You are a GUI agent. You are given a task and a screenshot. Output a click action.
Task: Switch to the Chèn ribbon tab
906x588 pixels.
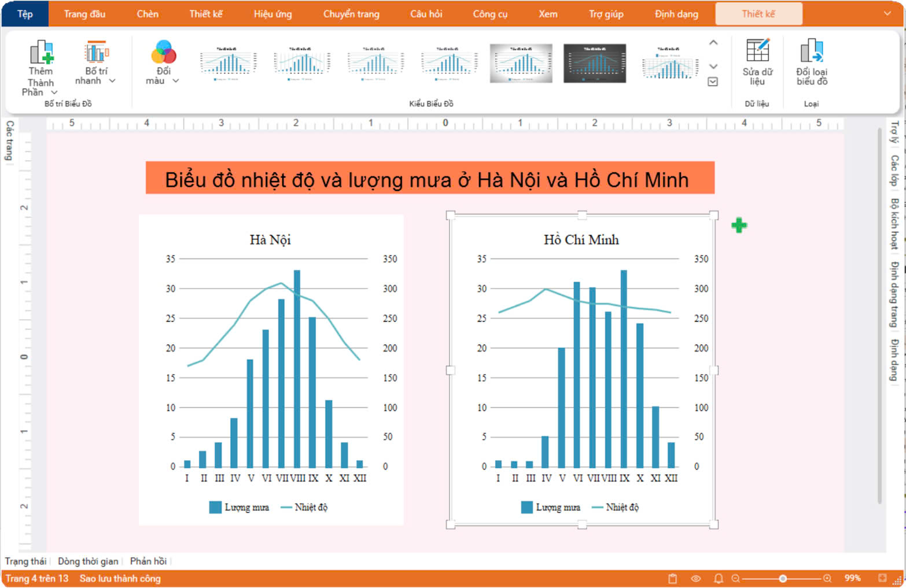[x=148, y=14]
